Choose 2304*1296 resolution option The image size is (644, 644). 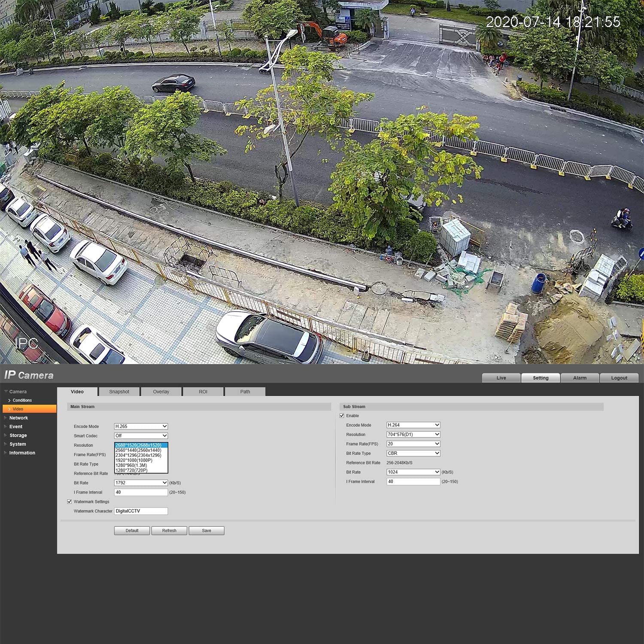coord(141,455)
